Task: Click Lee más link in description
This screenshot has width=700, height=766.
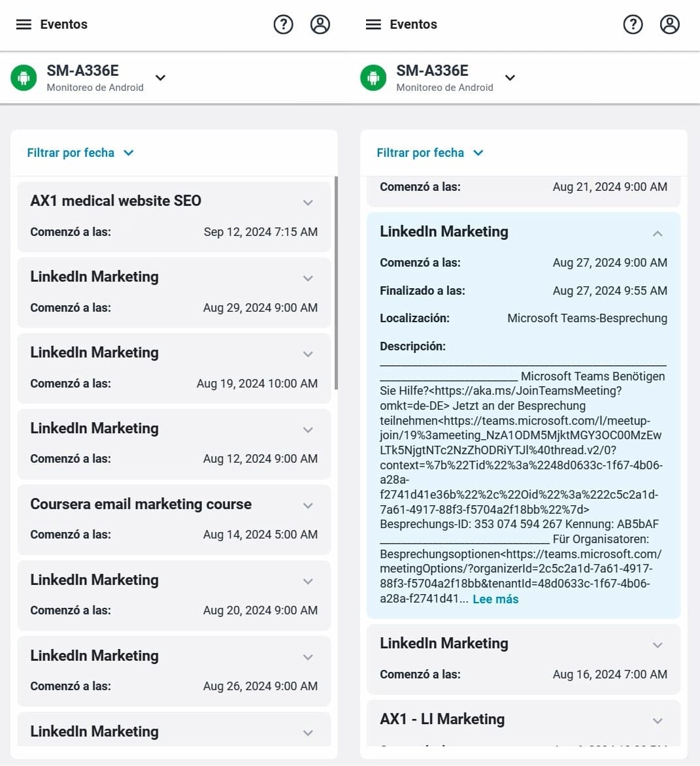Action: click(495, 599)
